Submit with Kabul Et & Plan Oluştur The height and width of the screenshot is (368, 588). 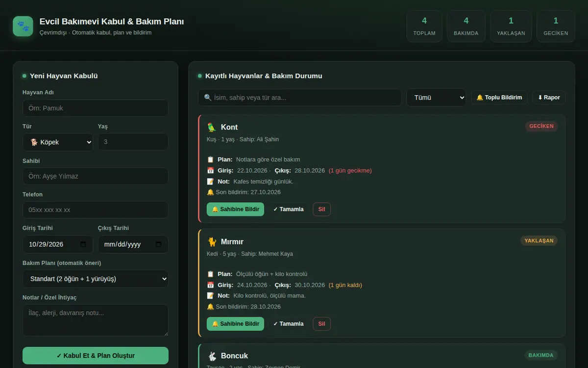tap(96, 356)
